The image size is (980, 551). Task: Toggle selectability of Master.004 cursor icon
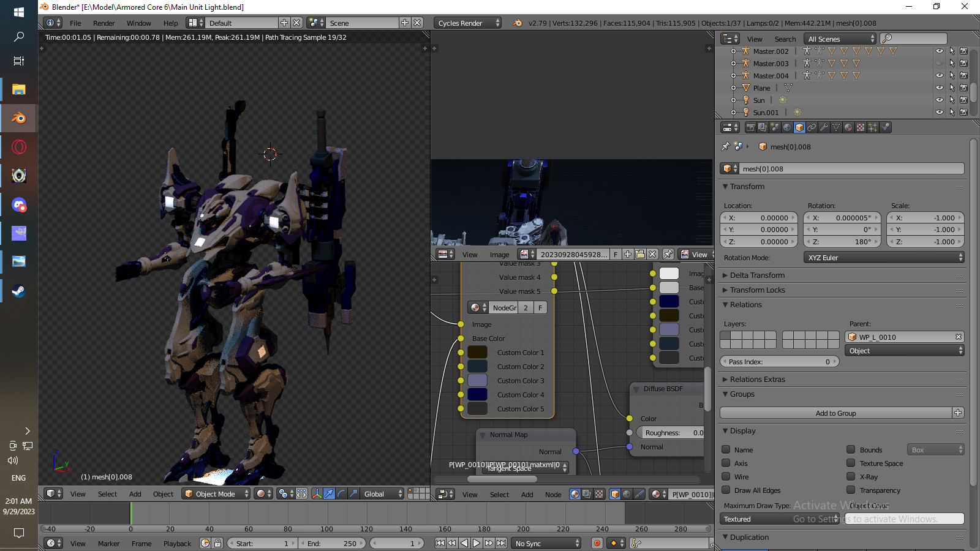(x=952, y=75)
